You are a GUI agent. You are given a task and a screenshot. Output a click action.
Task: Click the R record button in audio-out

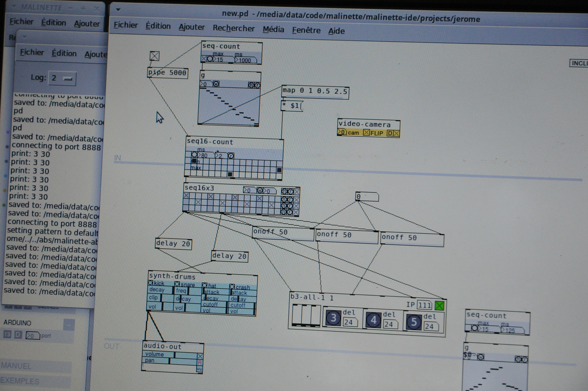[x=199, y=363]
